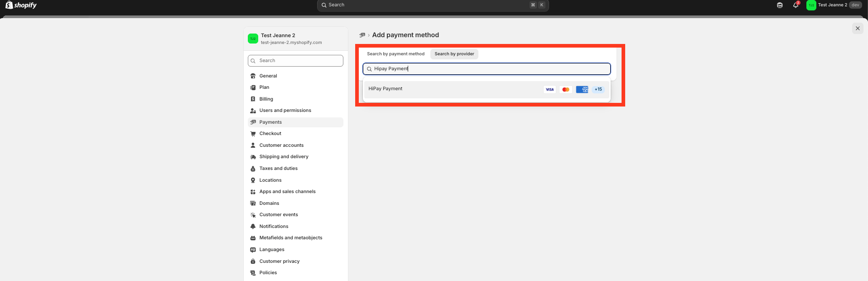
Task: Click the Billing icon in sidebar
Action: [253, 99]
